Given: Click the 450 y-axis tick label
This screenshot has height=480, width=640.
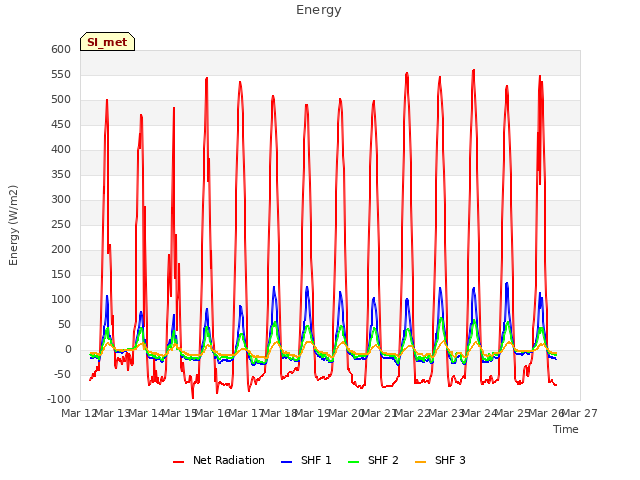Looking at the screenshot, I should tap(61, 124).
